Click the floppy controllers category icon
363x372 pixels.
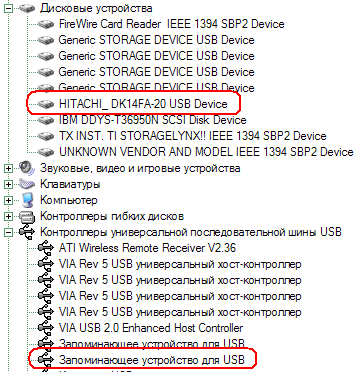(27, 216)
